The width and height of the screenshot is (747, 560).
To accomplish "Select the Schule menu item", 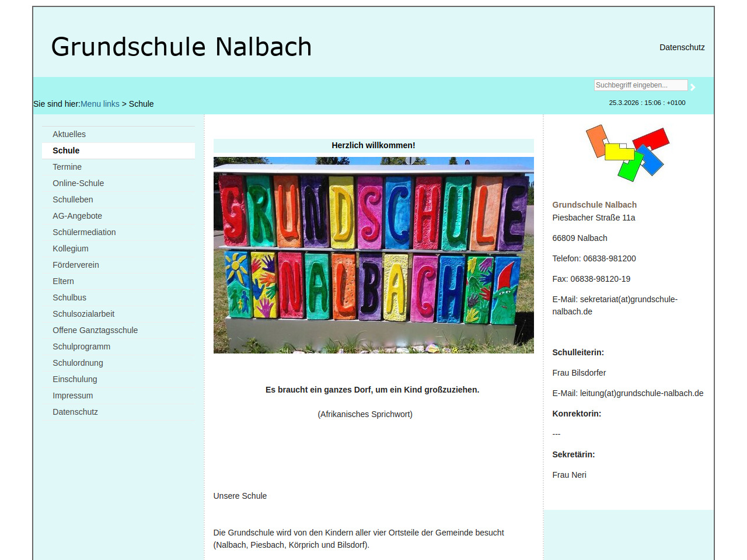I will 66,150.
